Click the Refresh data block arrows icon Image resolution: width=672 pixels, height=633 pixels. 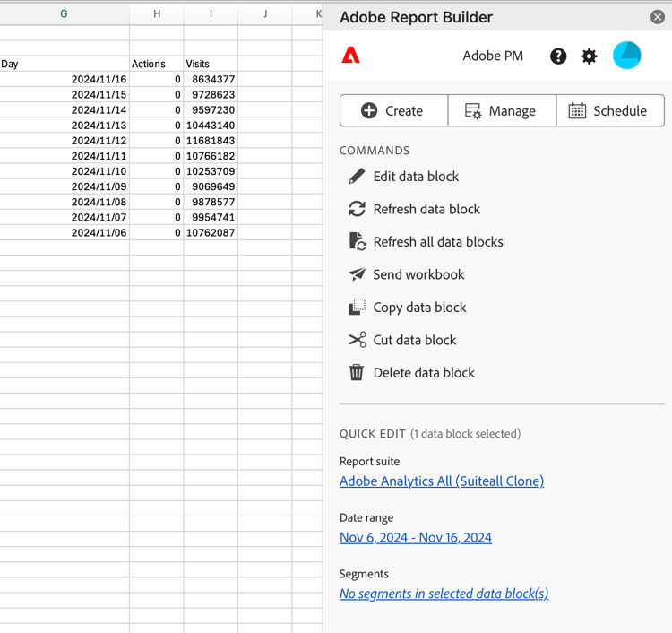357,209
